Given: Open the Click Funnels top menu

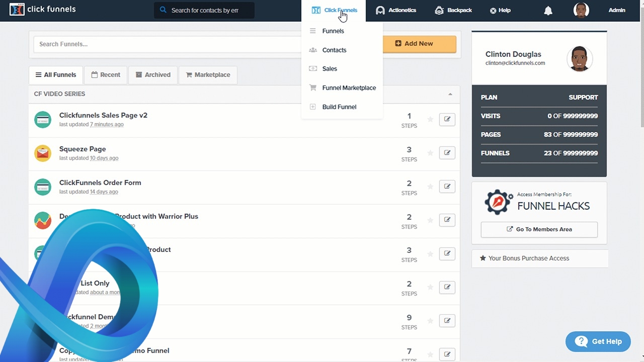Looking at the screenshot, I should pos(334,10).
